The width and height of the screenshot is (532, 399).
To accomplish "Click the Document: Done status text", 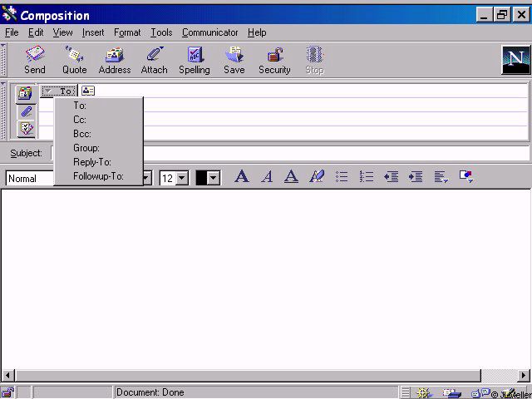I will coord(150,392).
